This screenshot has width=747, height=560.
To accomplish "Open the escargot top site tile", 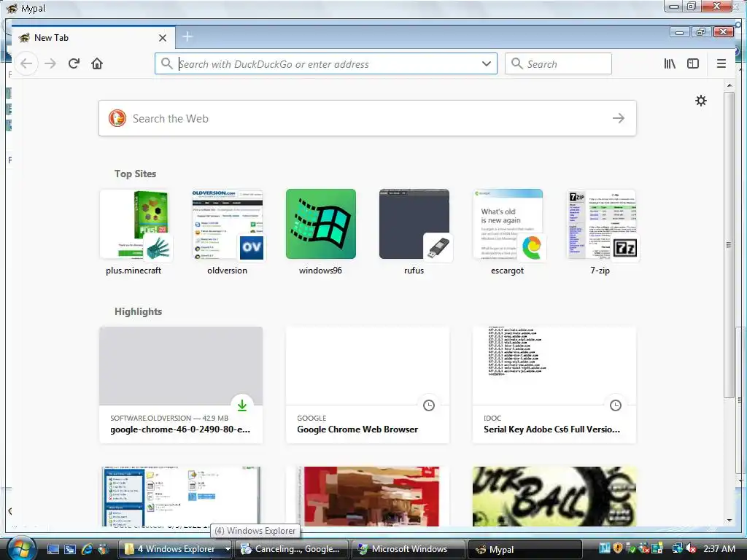I will point(508,231).
